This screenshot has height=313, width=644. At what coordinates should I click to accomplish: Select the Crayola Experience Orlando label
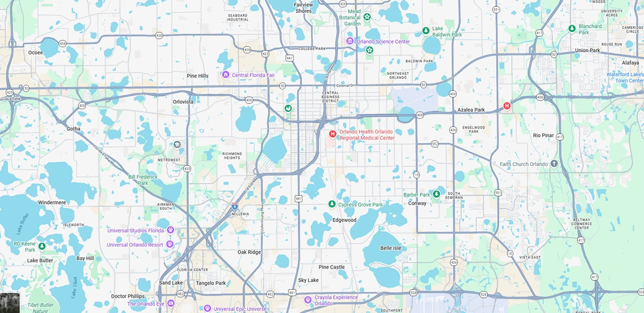[x=336, y=300]
